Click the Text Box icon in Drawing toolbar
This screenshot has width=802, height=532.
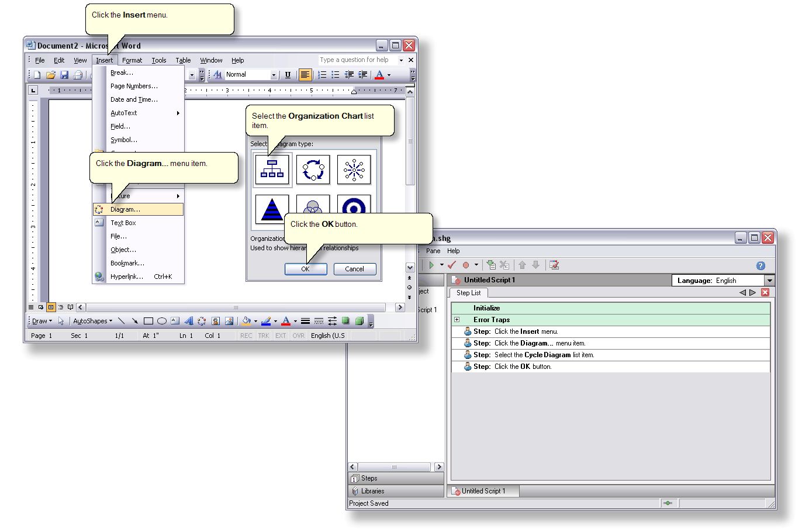coord(175,321)
